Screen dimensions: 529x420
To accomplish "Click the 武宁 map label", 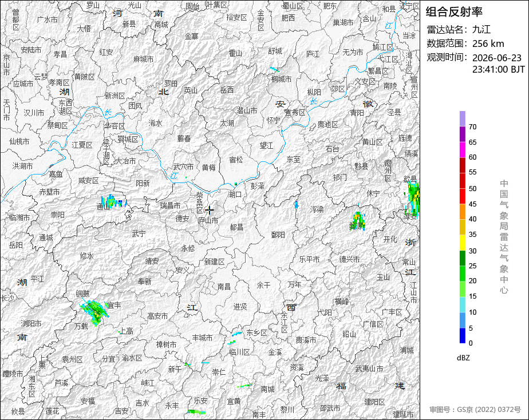I will pyautogui.click(x=139, y=233).
